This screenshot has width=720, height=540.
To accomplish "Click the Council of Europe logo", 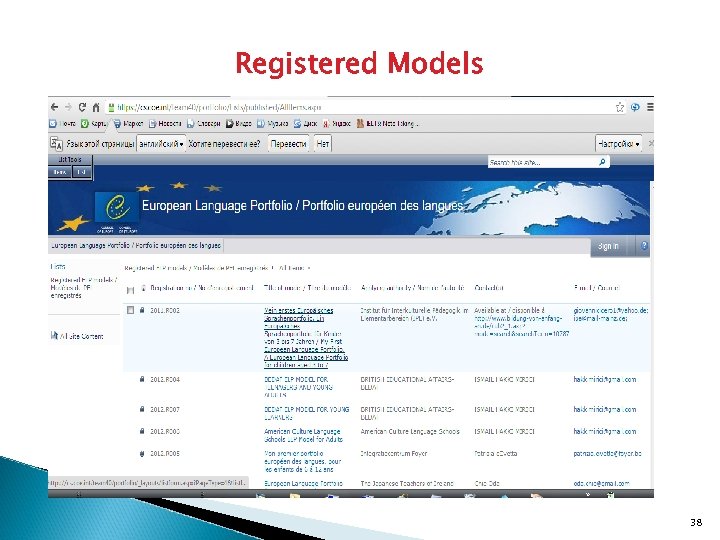I will pos(118,208).
